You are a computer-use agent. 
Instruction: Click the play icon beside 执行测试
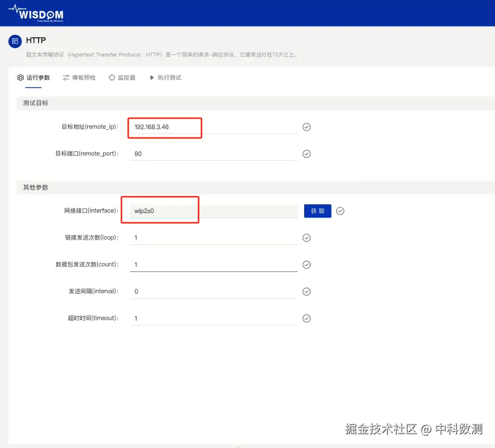[x=152, y=78]
